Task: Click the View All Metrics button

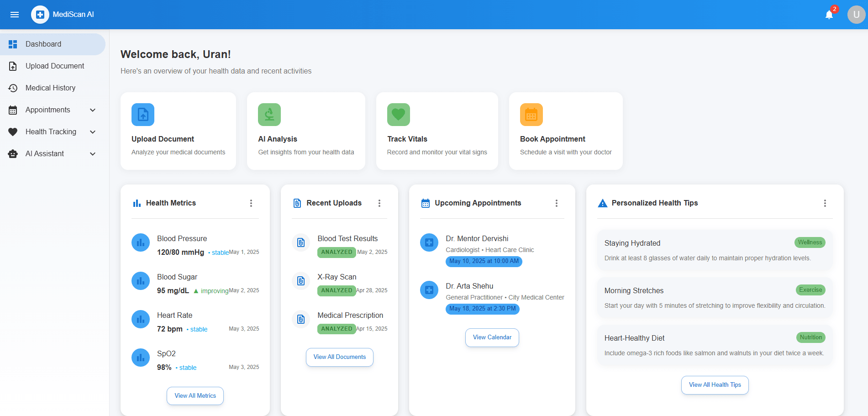Action: tap(195, 396)
